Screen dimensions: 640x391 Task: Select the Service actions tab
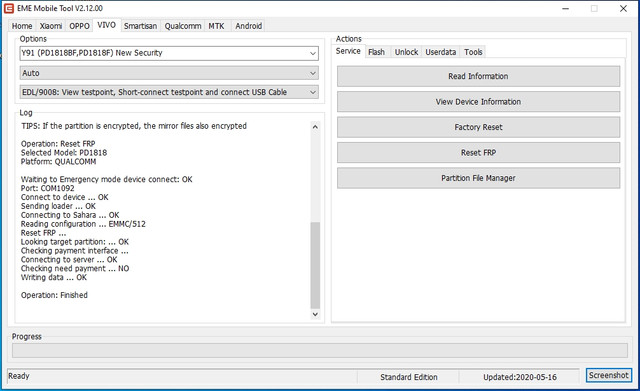point(348,51)
